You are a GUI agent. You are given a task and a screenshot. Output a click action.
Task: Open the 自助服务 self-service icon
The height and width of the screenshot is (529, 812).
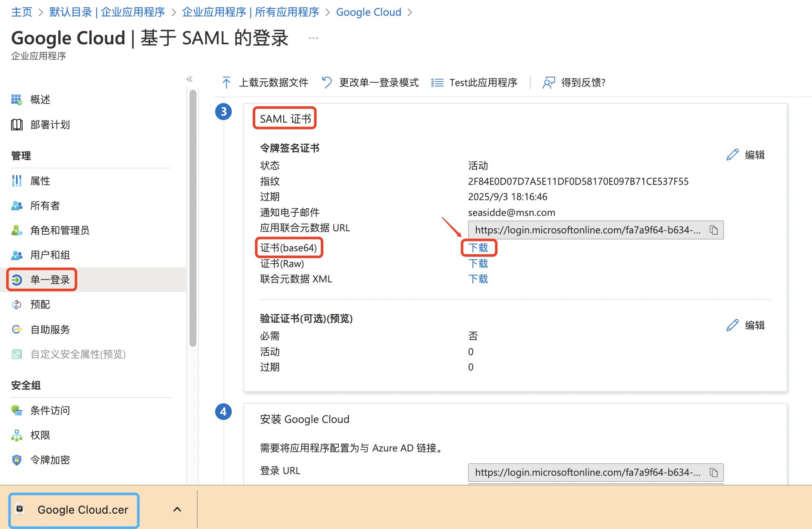(17, 329)
